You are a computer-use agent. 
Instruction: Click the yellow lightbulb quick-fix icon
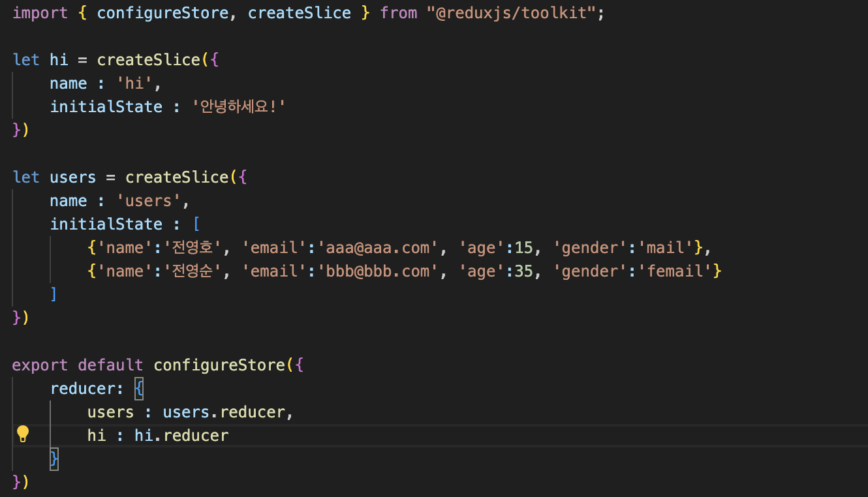(x=23, y=434)
